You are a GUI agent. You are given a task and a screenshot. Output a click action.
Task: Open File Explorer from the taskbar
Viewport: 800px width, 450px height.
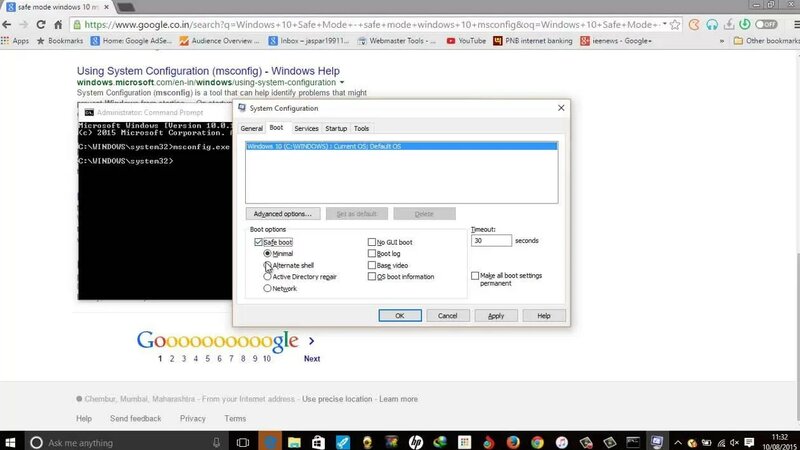[294, 442]
